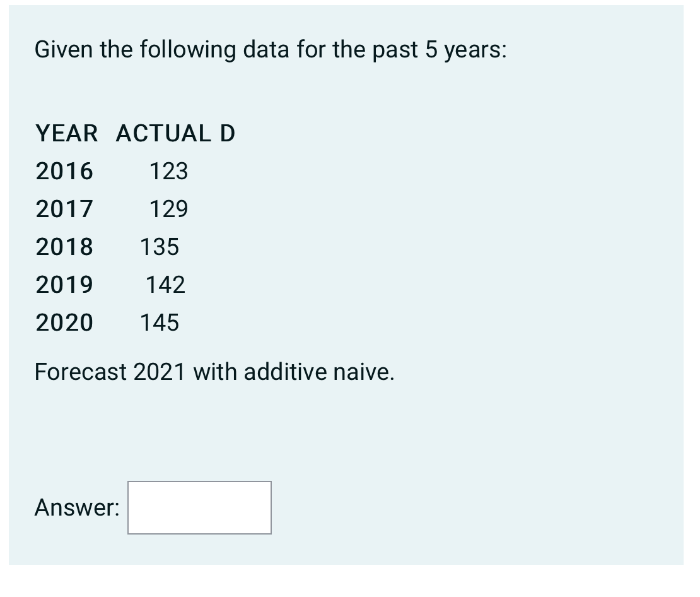Select the 2018 row label
700x597 pixels.
[x=64, y=247]
